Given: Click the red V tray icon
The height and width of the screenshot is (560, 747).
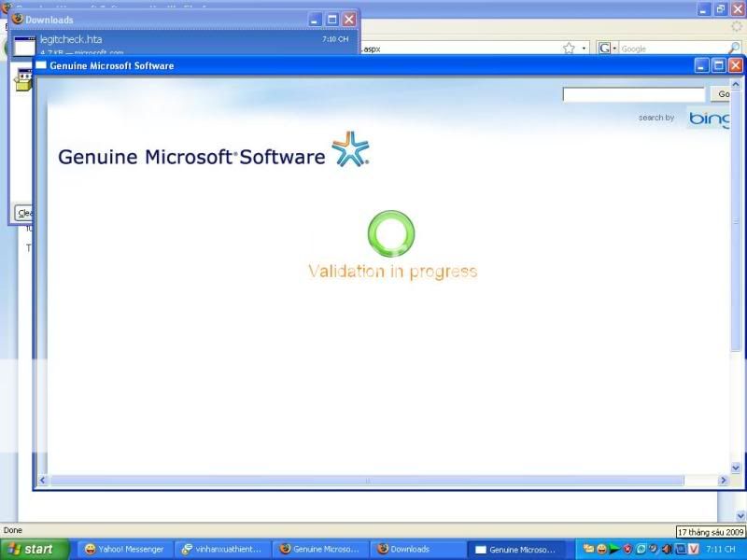Looking at the screenshot, I should [x=693, y=549].
